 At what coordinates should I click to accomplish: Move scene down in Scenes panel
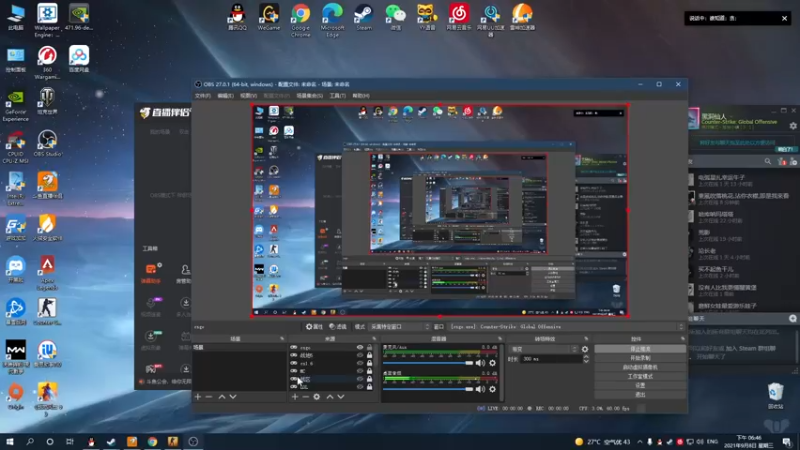click(233, 396)
